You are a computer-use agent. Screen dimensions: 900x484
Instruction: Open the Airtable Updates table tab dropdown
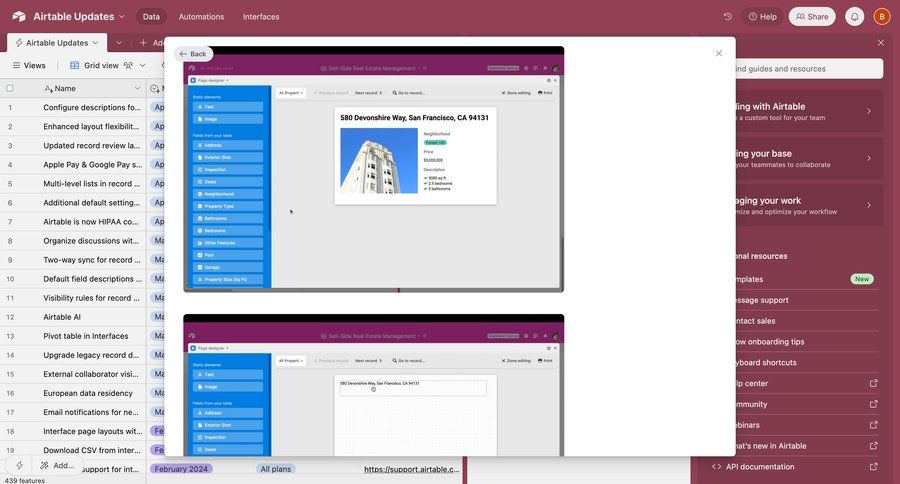[x=95, y=42]
